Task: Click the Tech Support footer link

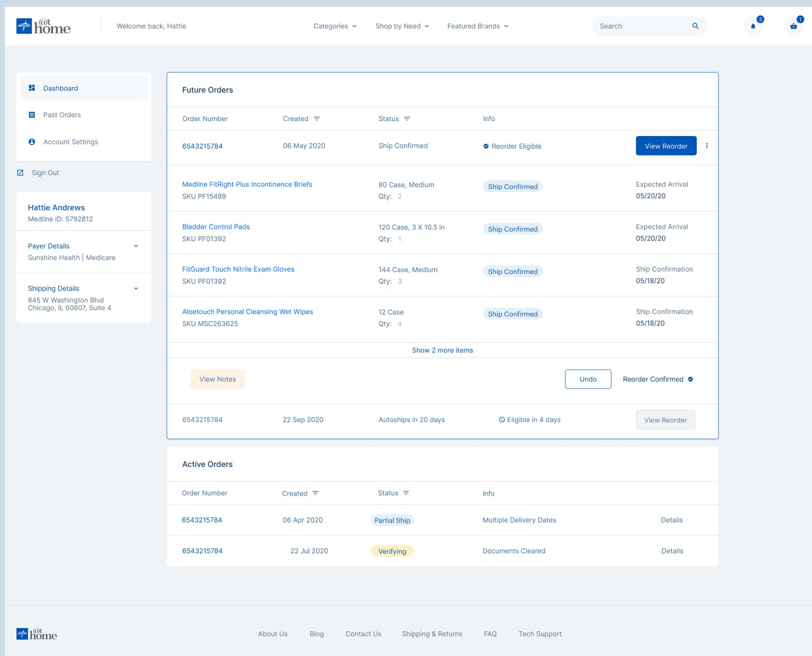Action: coord(540,634)
